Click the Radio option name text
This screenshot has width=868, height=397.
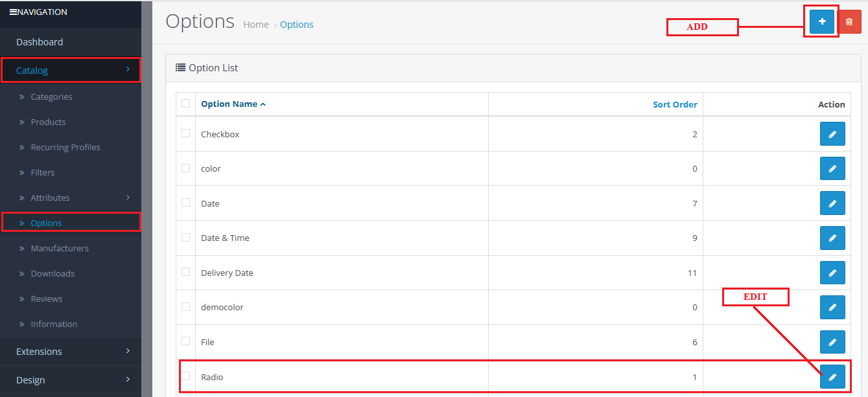coord(212,377)
